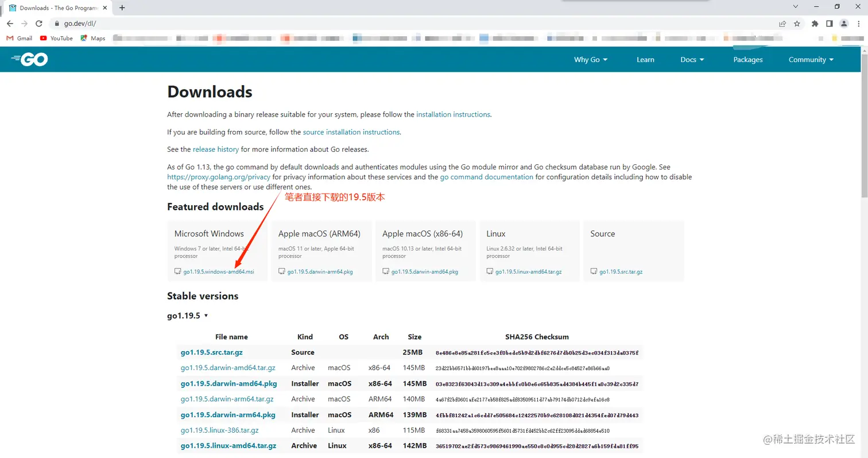Click download icon beside featured go1.19.5.src.tar.gz
Screen dimensions: 868x458
click(x=594, y=272)
